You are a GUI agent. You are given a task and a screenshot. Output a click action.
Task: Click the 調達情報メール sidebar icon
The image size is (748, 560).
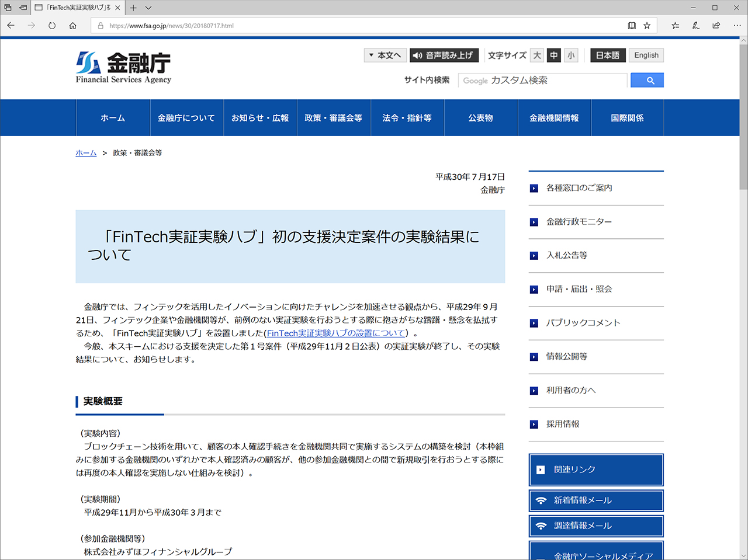(x=541, y=526)
